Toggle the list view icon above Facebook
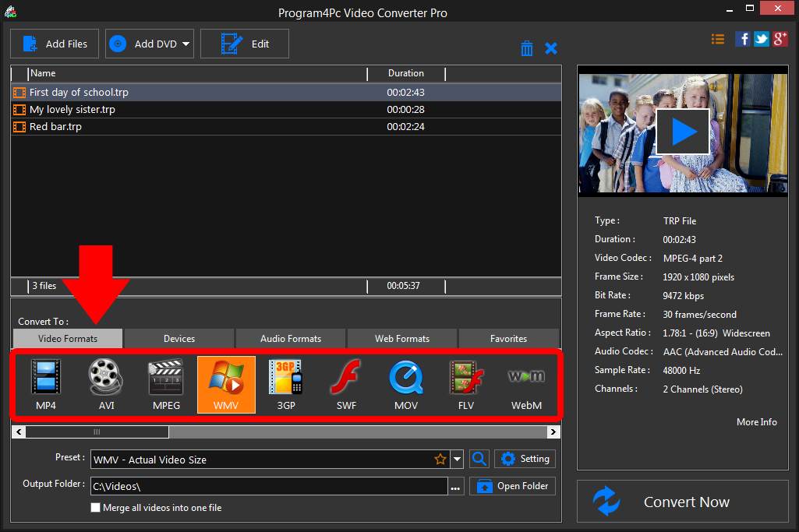Viewport: 799px width, 532px height. (x=718, y=38)
